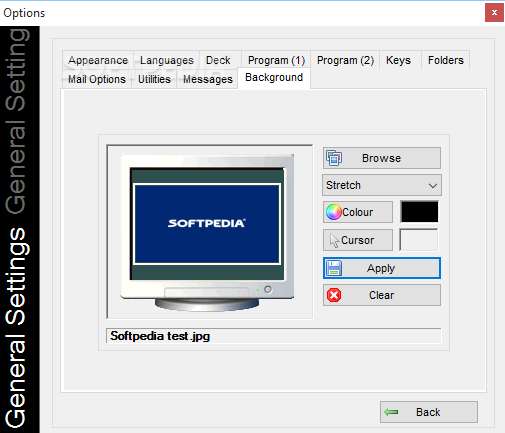Apply the background settings
The image size is (505, 433).
[382, 268]
